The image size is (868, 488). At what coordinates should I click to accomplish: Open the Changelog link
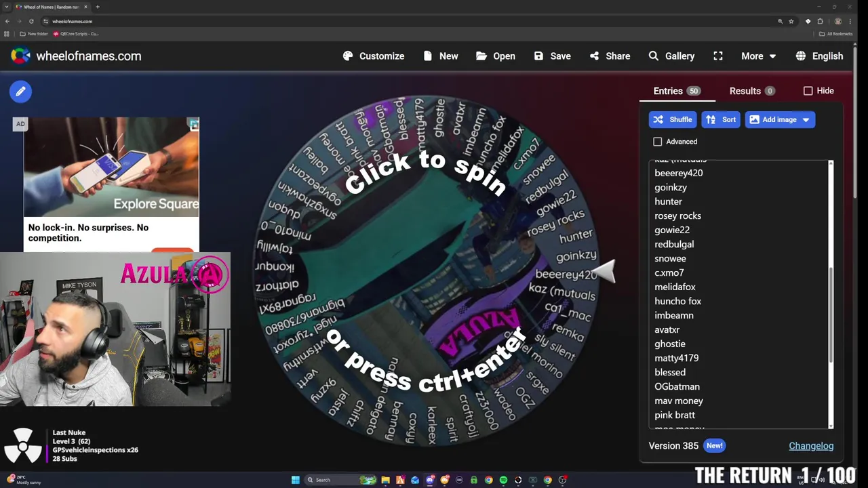click(x=811, y=446)
